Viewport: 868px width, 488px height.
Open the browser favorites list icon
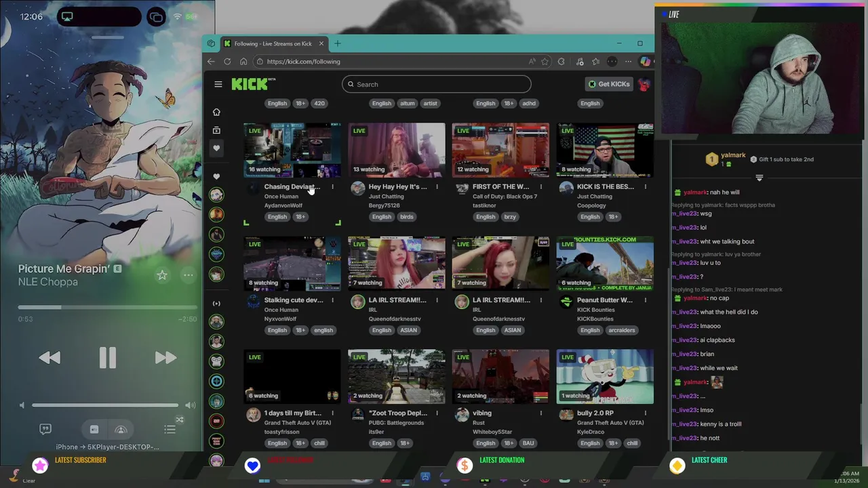(x=595, y=61)
